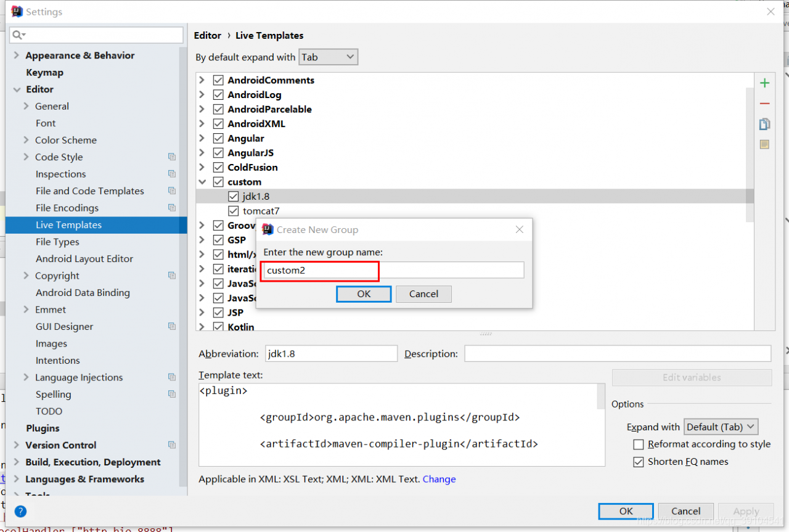Cancel the Create New Group dialog
Screen dimensions: 789x532
pos(423,294)
